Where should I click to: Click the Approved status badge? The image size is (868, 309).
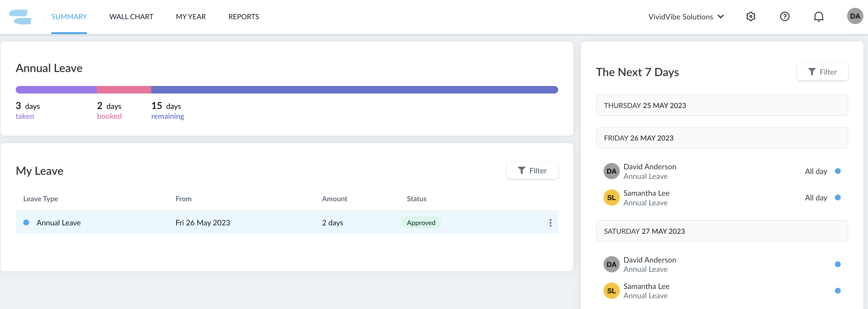click(x=421, y=223)
